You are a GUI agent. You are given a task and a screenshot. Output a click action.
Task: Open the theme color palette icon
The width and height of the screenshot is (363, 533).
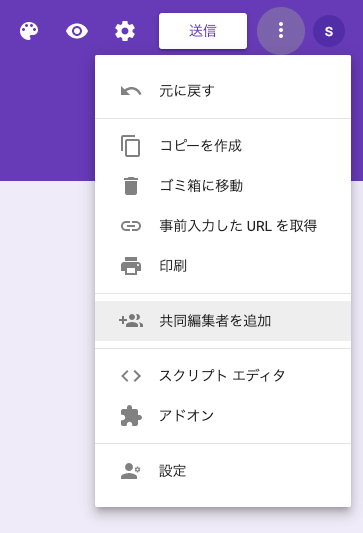[29, 31]
